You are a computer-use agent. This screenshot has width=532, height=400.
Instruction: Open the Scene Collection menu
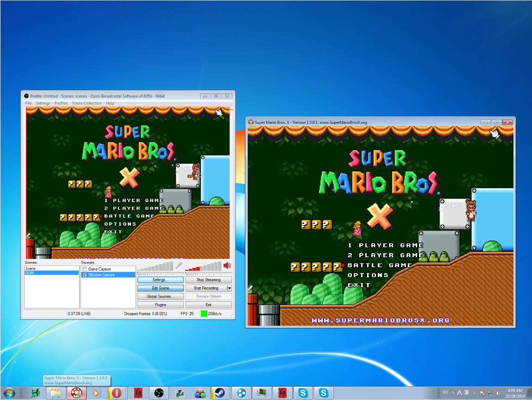coord(87,103)
